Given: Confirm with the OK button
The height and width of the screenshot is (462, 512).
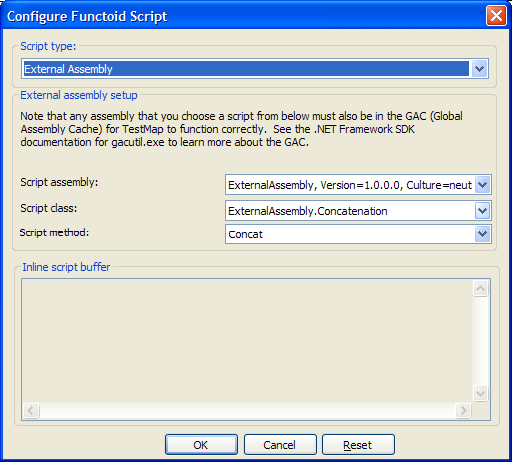Looking at the screenshot, I should [201, 445].
